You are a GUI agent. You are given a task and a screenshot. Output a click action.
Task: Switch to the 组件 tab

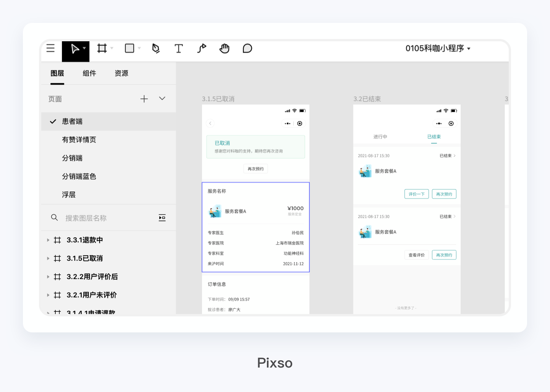coord(89,73)
